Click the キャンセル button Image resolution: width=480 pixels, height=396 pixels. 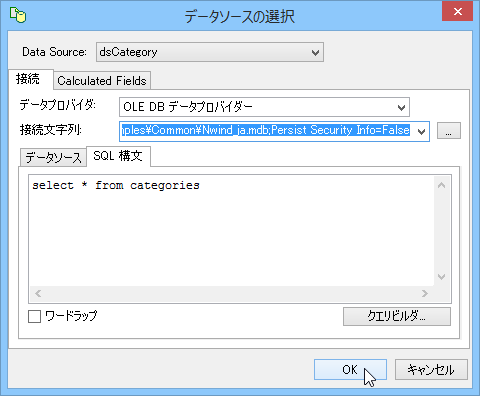431,369
